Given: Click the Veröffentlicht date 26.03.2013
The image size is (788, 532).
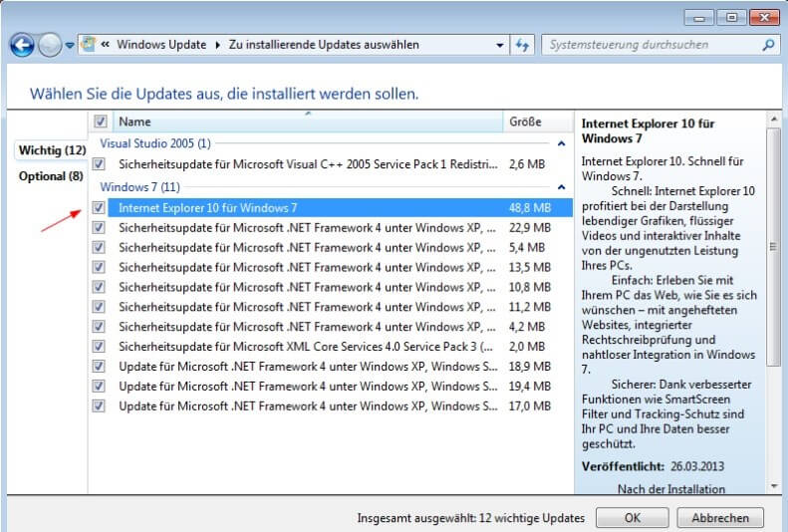Looking at the screenshot, I should pos(697,466).
